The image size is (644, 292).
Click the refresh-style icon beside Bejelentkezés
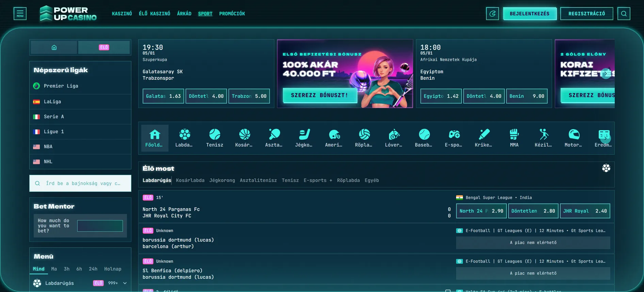click(x=493, y=14)
